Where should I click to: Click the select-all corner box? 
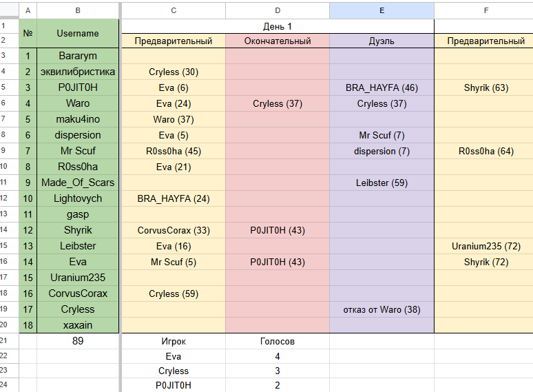[x=9, y=10]
